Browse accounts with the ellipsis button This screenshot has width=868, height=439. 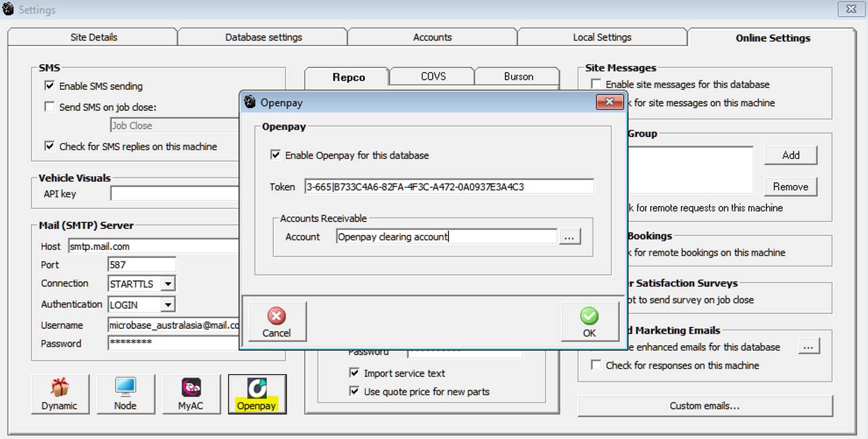[x=570, y=237]
